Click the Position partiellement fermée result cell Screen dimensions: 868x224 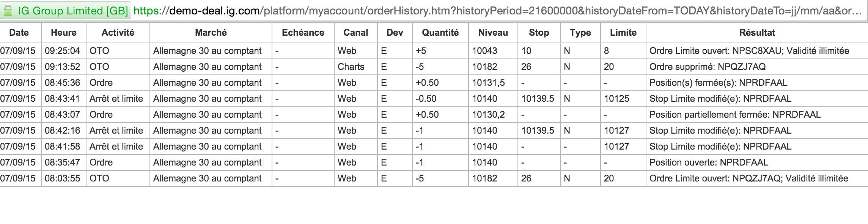(735, 115)
